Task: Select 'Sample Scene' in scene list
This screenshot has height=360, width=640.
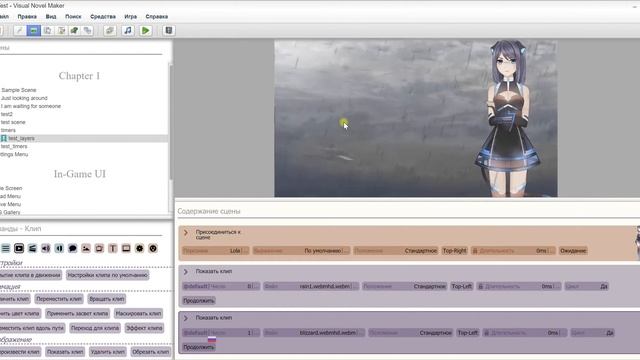Action: pos(19,90)
